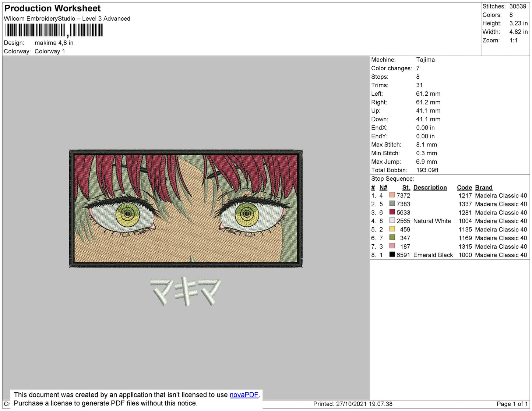Select the 187 pink color swatch
Image resolution: width=532 pixels, height=411 pixels.
tap(392, 246)
